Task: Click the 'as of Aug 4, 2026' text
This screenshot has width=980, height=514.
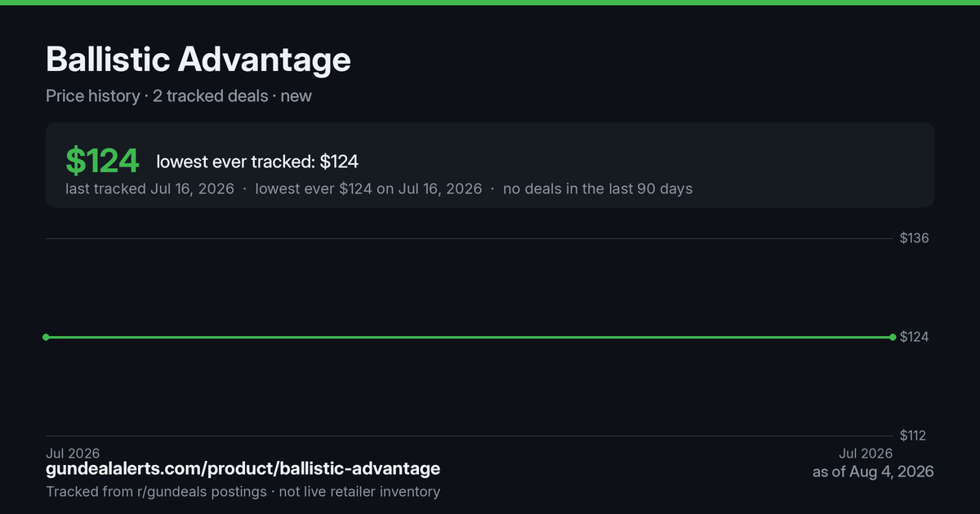Action: (873, 472)
